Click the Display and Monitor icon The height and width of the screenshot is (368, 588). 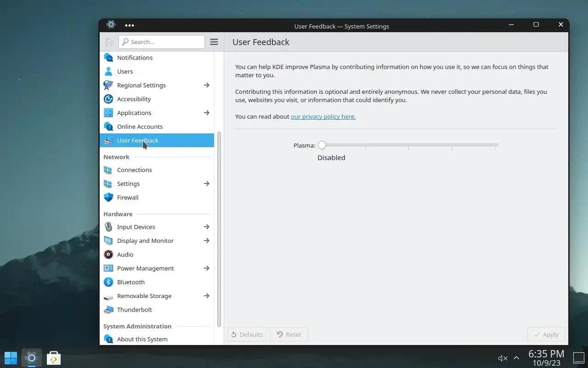(108, 241)
